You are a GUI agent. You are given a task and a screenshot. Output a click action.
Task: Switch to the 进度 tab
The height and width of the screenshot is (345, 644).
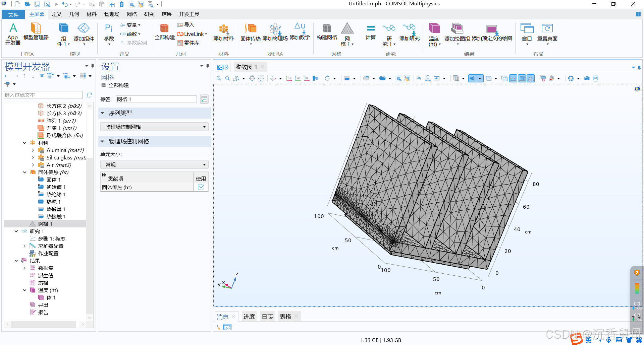(249, 317)
